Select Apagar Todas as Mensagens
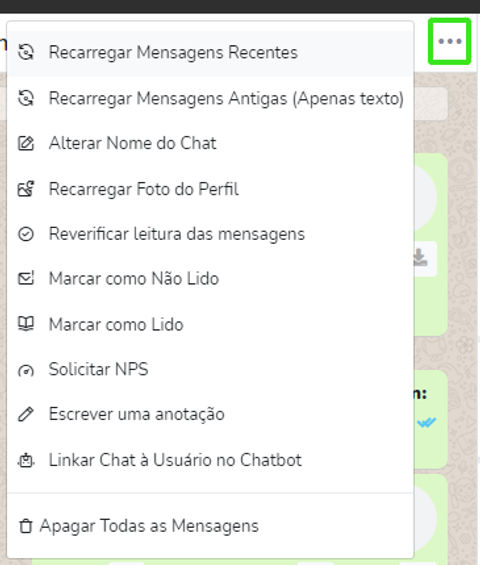 (x=210, y=526)
